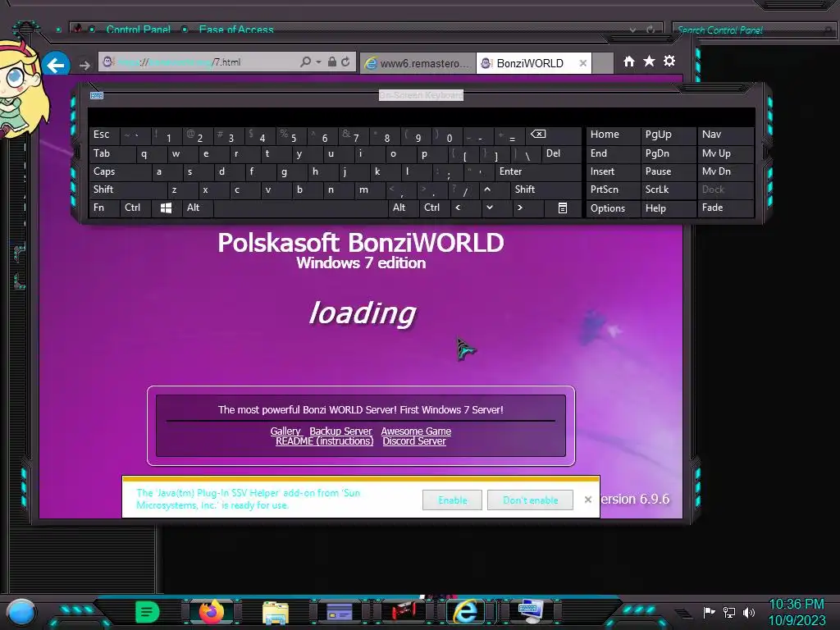Open Internet Explorer taskbar icon
Image resolution: width=840 pixels, height=630 pixels.
click(x=466, y=611)
